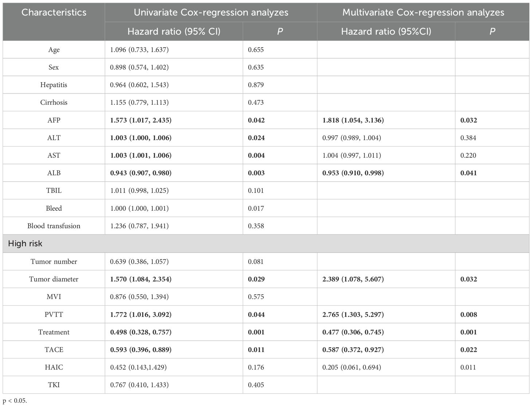Select the Hepatitis row label

click(54, 85)
